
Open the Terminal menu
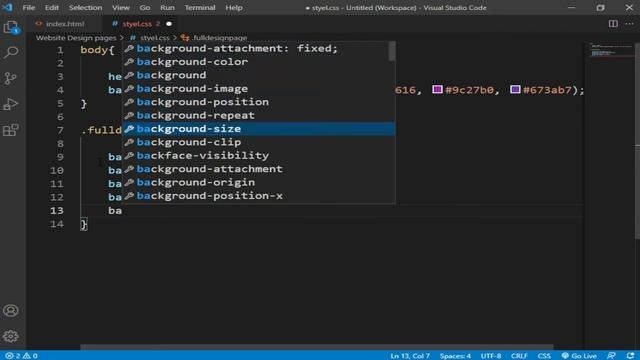[x=200, y=7]
